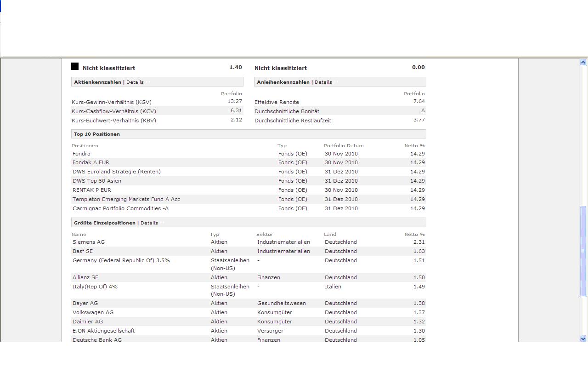Click the Durchschnittliche Restlaufzeit value 3.77
The height and width of the screenshot is (368, 588).
pyautogui.click(x=419, y=120)
